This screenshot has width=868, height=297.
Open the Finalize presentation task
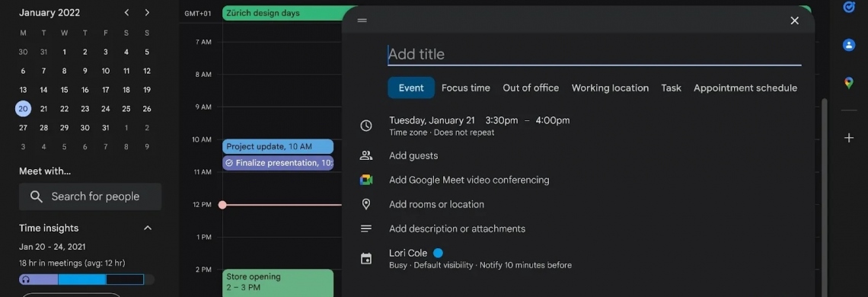(x=278, y=163)
